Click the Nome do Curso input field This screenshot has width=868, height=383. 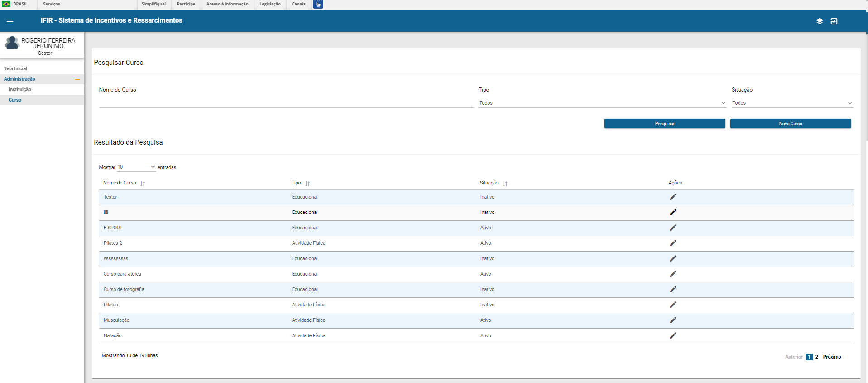click(286, 102)
